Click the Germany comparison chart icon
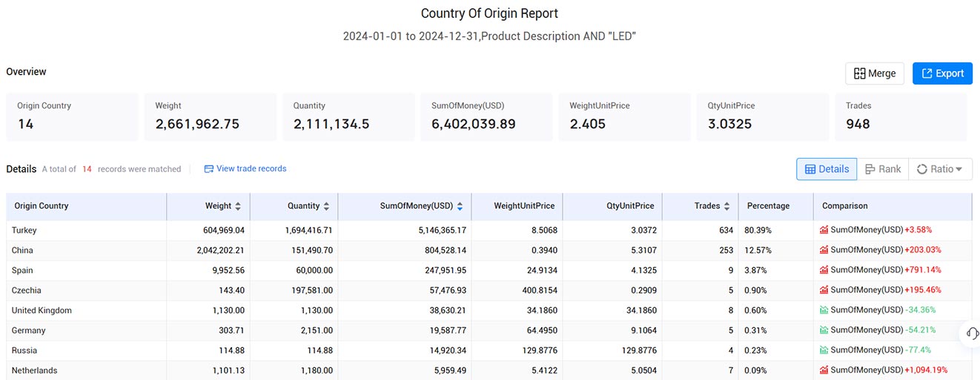 pos(824,330)
